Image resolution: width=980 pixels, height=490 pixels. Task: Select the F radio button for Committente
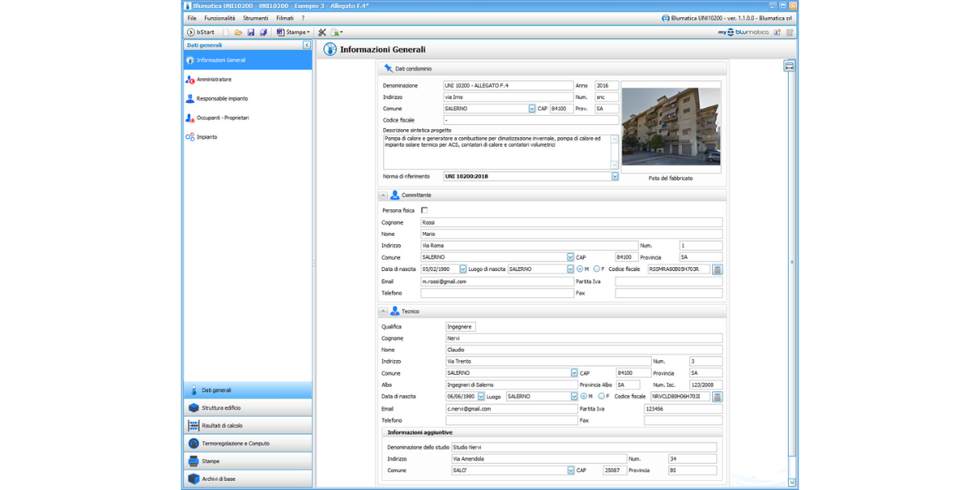coord(597,269)
